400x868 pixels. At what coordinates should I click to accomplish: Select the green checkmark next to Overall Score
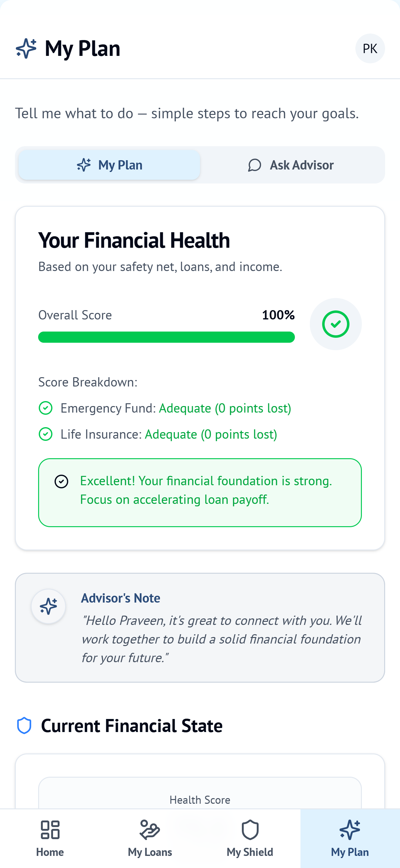click(336, 323)
